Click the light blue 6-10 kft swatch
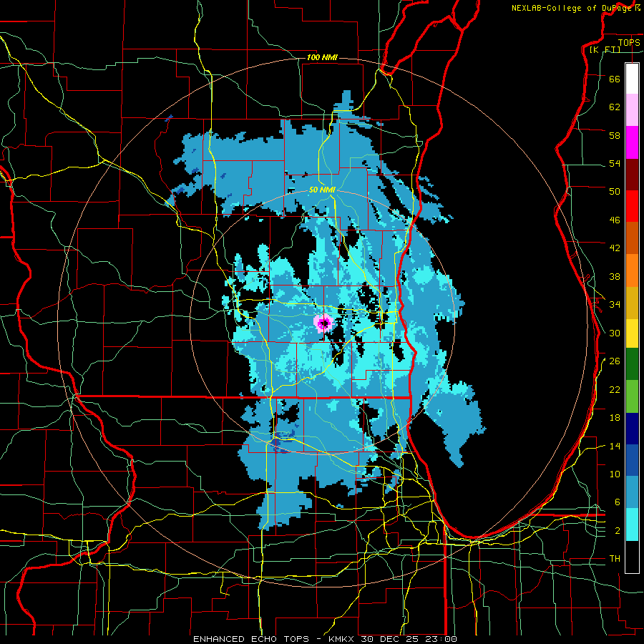 point(632,492)
